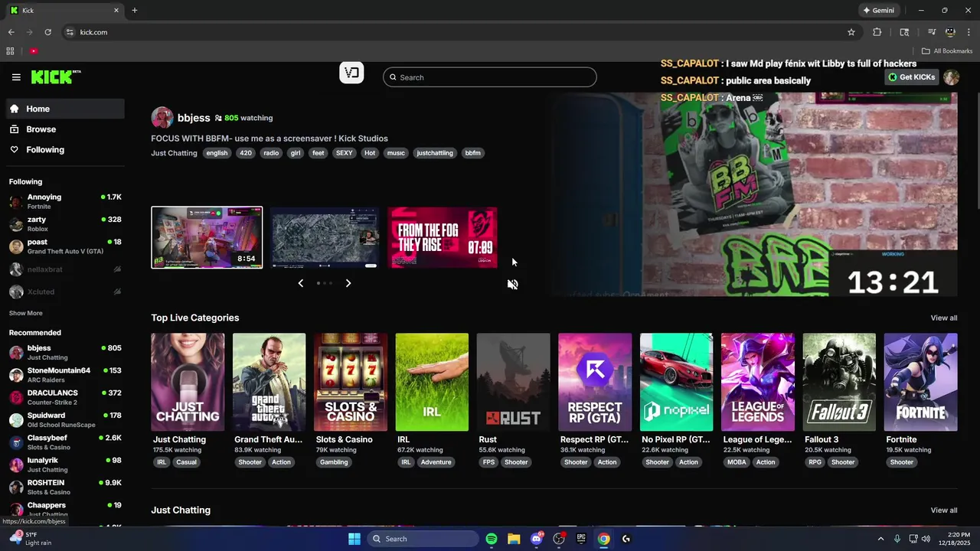
Task: Click Get KICKs button
Action: (912, 77)
